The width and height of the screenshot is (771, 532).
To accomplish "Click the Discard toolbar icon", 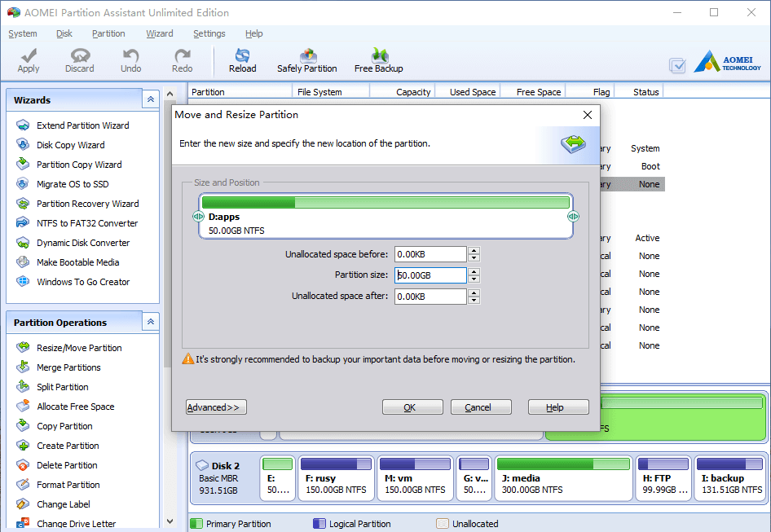I will click(x=80, y=55).
